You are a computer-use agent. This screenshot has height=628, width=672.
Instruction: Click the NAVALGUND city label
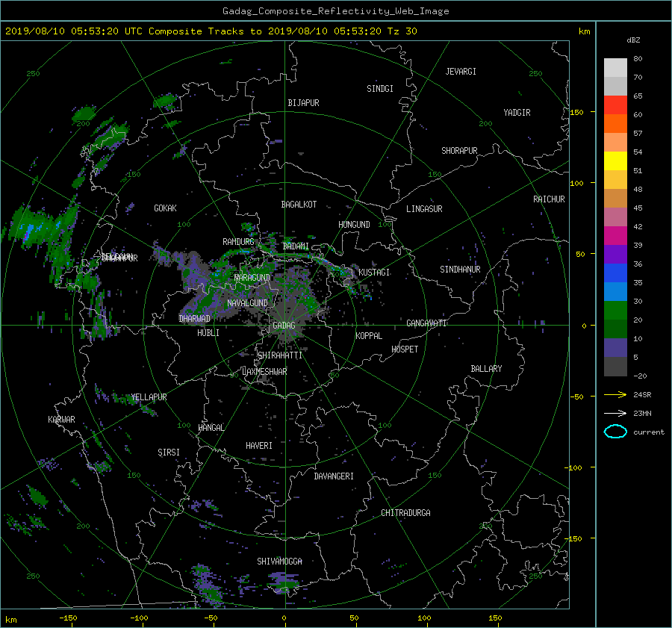pyautogui.click(x=247, y=302)
